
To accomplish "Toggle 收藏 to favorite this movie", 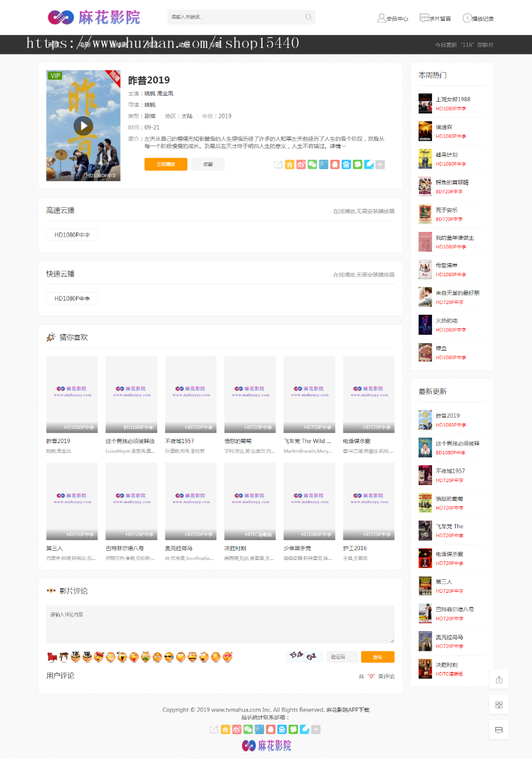I will pyautogui.click(x=207, y=164).
